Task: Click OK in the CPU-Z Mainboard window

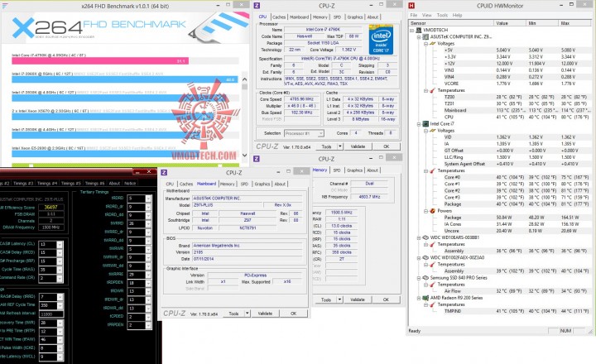Action: (293, 314)
